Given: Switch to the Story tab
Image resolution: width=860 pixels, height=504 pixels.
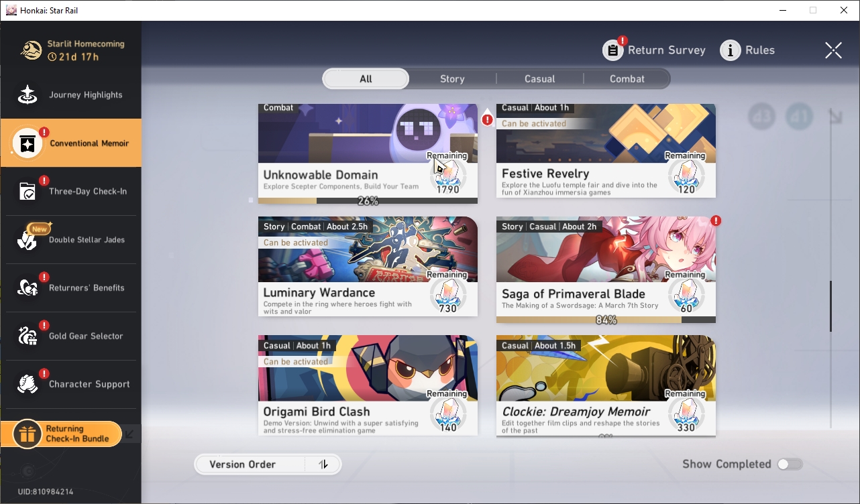Looking at the screenshot, I should tap(452, 79).
